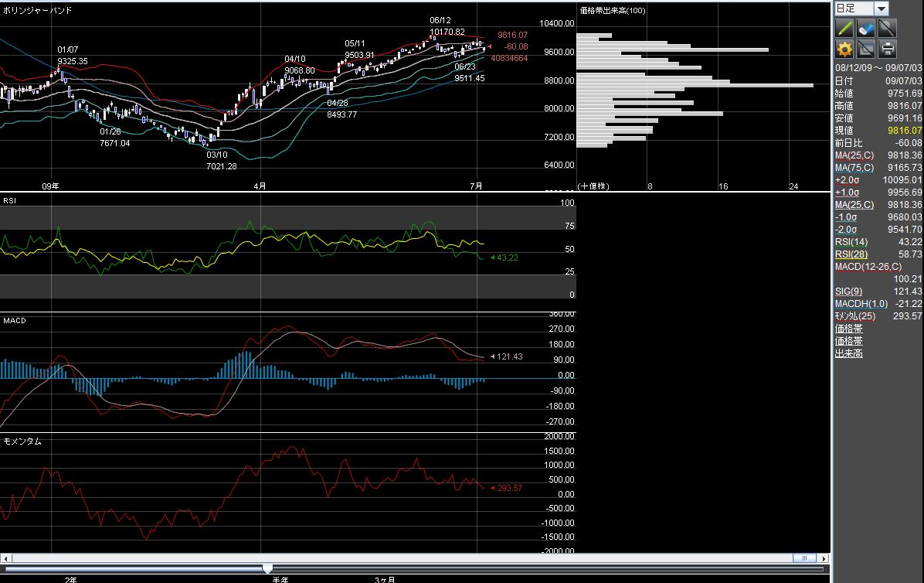The image size is (924, 583).
Task: Click the +2.0σ Bollinger band link
Action: (848, 180)
